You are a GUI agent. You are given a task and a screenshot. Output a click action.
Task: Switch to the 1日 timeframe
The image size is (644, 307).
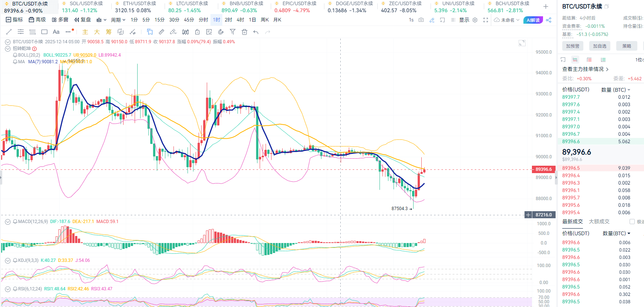[252, 20]
